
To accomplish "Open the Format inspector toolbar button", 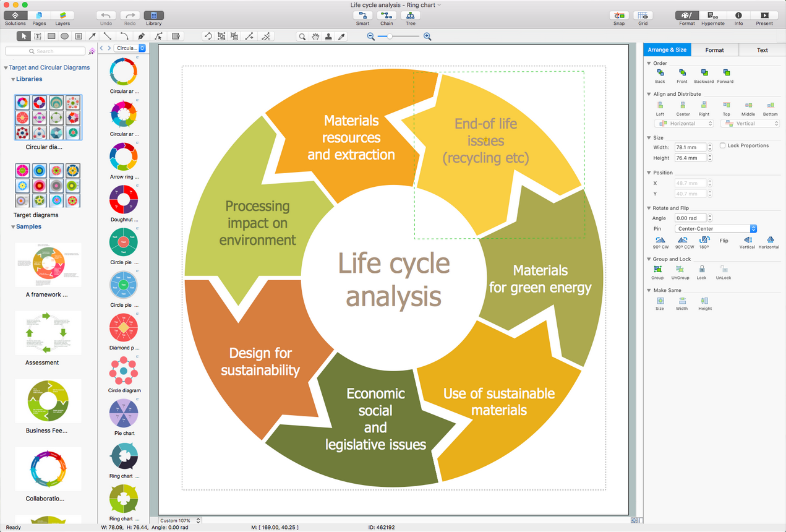I will (x=687, y=15).
